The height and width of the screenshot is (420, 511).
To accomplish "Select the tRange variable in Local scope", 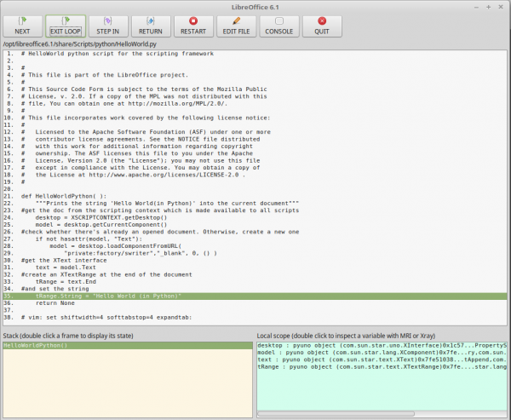I will pyautogui.click(x=382, y=367).
